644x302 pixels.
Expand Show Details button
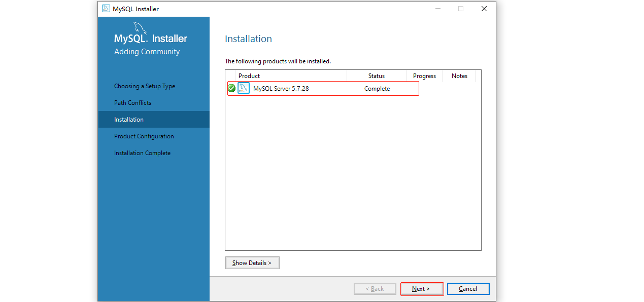(252, 263)
